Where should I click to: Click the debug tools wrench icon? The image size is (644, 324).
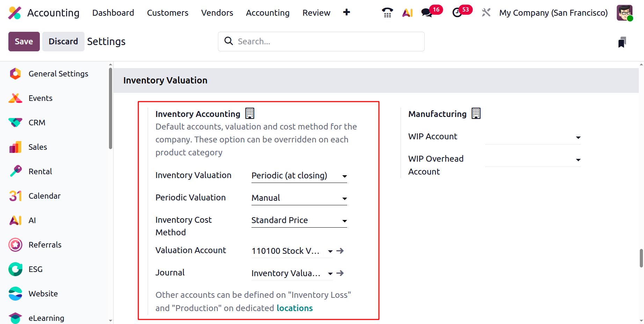click(x=486, y=13)
